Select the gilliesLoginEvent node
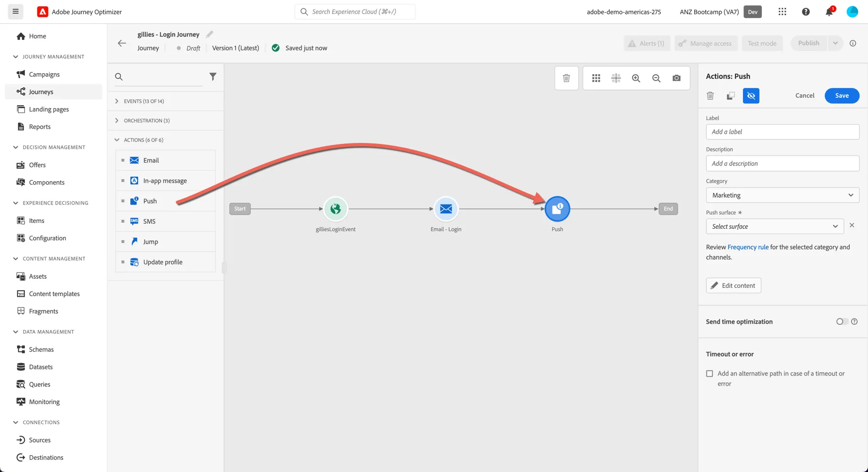 coord(336,209)
